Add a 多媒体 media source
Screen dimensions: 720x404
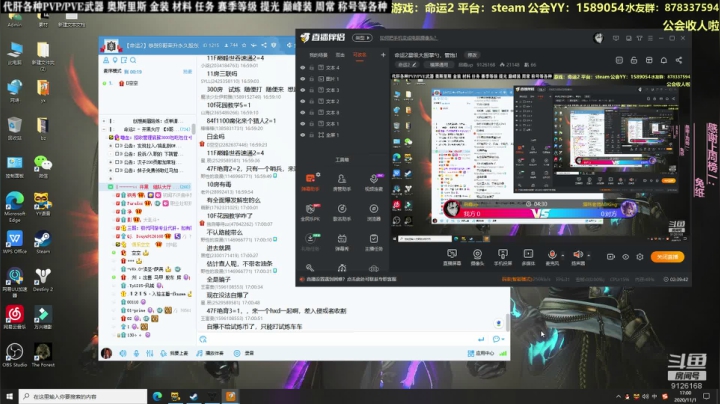(529, 257)
